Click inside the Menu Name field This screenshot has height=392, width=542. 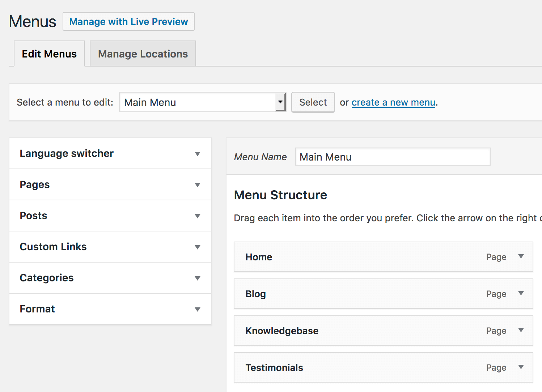coord(393,157)
